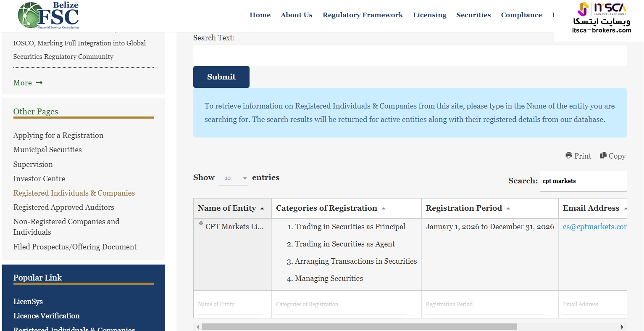
Task: Click the Search Text input field
Action: point(410,56)
